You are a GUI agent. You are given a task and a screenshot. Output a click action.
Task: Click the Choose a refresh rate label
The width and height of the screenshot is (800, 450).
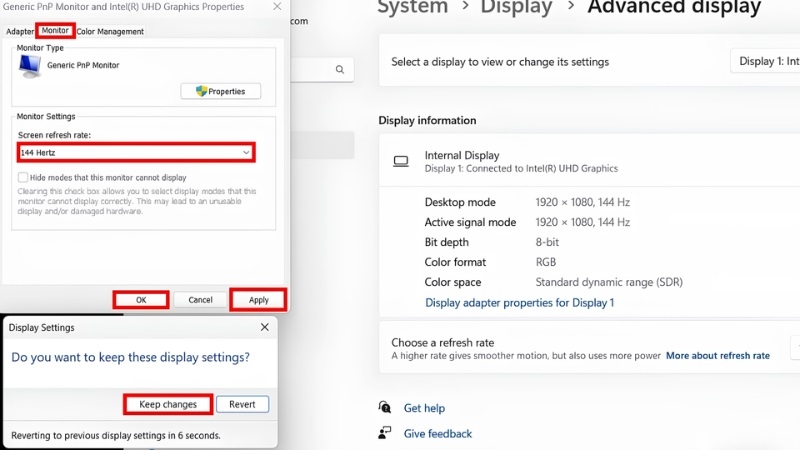pyautogui.click(x=442, y=342)
